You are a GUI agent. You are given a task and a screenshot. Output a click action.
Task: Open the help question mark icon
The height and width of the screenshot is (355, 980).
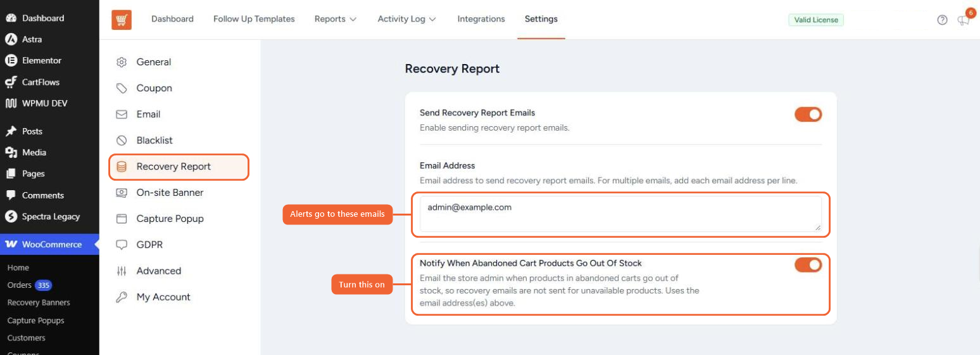tap(942, 20)
